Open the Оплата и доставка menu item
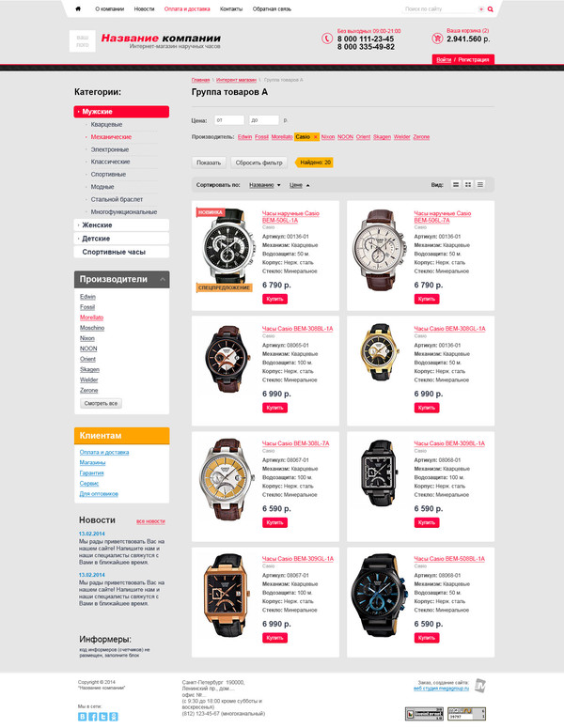 (x=187, y=8)
